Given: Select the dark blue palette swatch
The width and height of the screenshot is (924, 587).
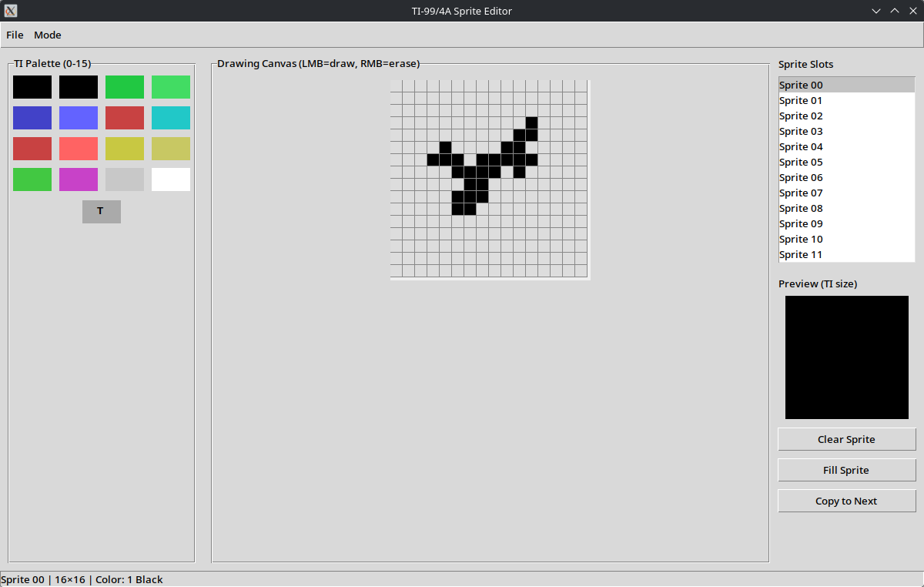Looking at the screenshot, I should coord(32,118).
